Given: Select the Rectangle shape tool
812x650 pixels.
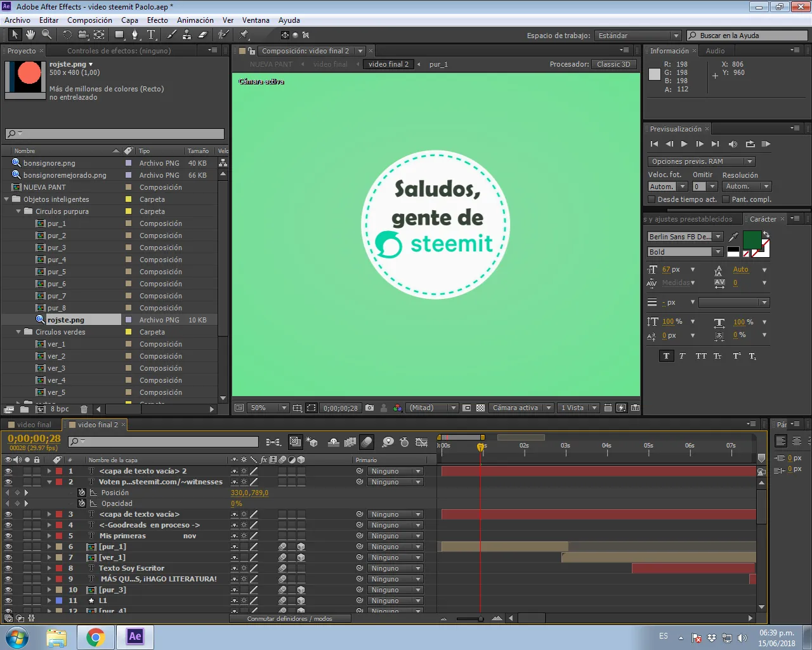Looking at the screenshot, I should pyautogui.click(x=119, y=34).
